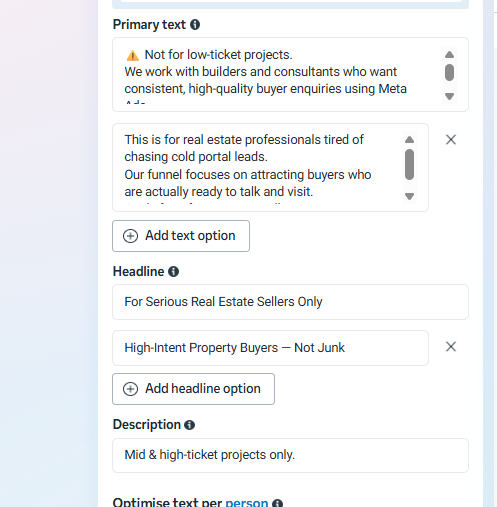Click the scrollbar thumb in first primary text box
The width and height of the screenshot is (497, 507).
pyautogui.click(x=449, y=72)
